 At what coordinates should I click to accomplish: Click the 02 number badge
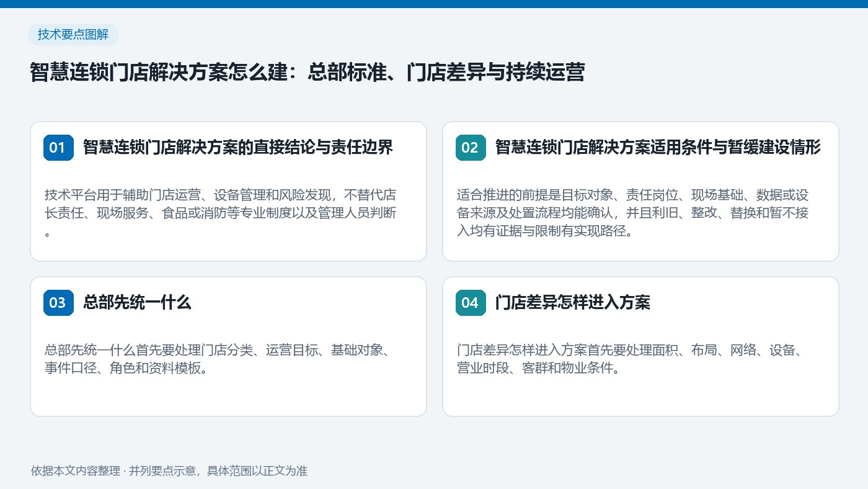[471, 148]
